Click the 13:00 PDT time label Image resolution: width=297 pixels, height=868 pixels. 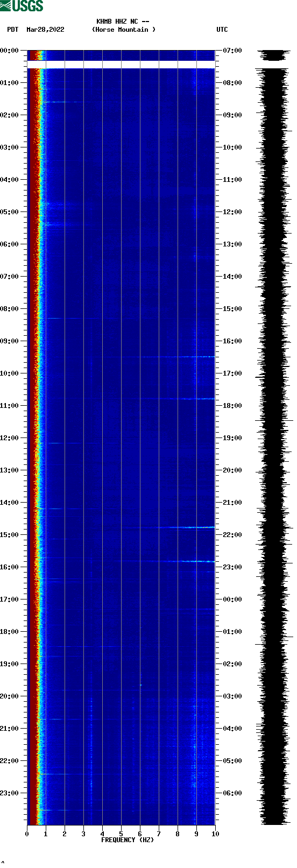[x=10, y=470]
